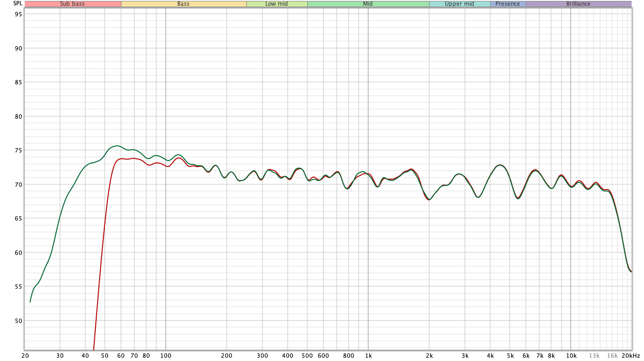
Task: Click the SPL axis title
Action: click(x=18, y=4)
